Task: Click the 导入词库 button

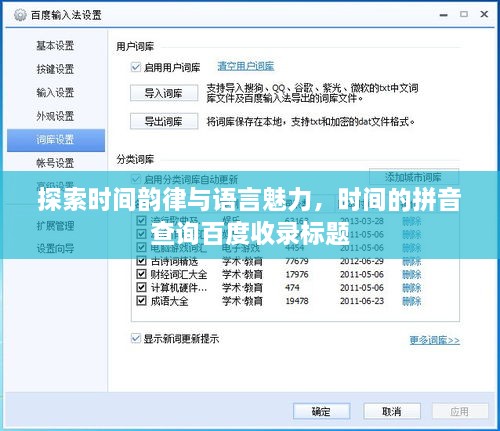Action: [164, 93]
